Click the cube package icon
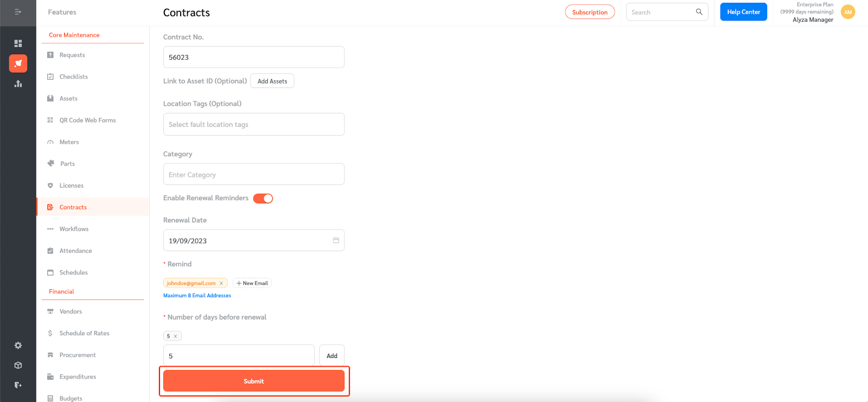 click(18, 365)
